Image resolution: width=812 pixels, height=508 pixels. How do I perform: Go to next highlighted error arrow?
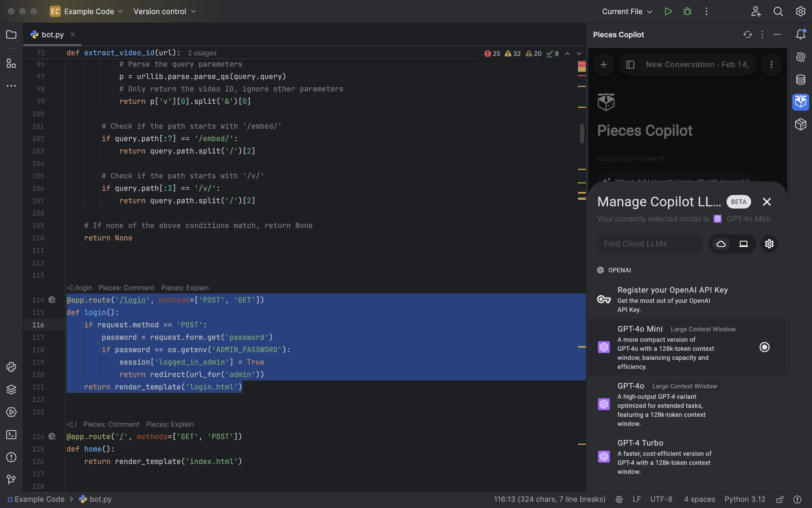pyautogui.click(x=579, y=53)
